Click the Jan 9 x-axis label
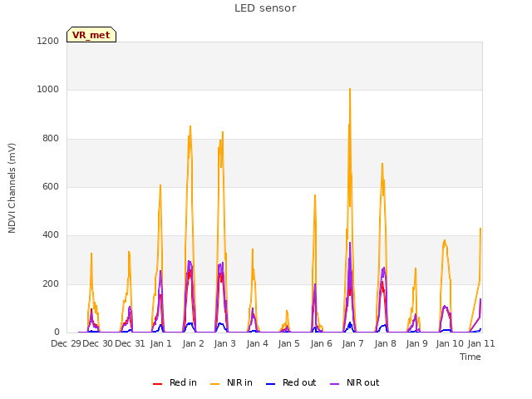The width and height of the screenshot is (532, 399). point(416,343)
